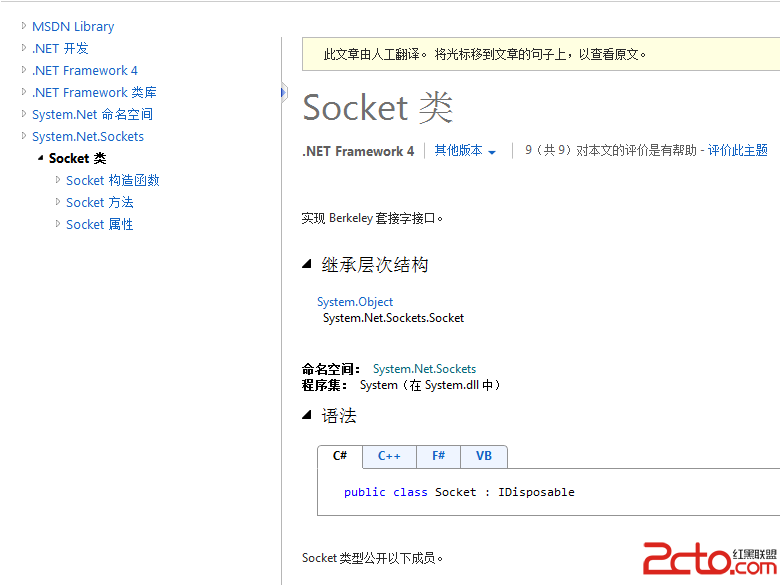This screenshot has height=585, width=780.
Task: Select Socket 类 in the sidebar
Action: [x=78, y=158]
